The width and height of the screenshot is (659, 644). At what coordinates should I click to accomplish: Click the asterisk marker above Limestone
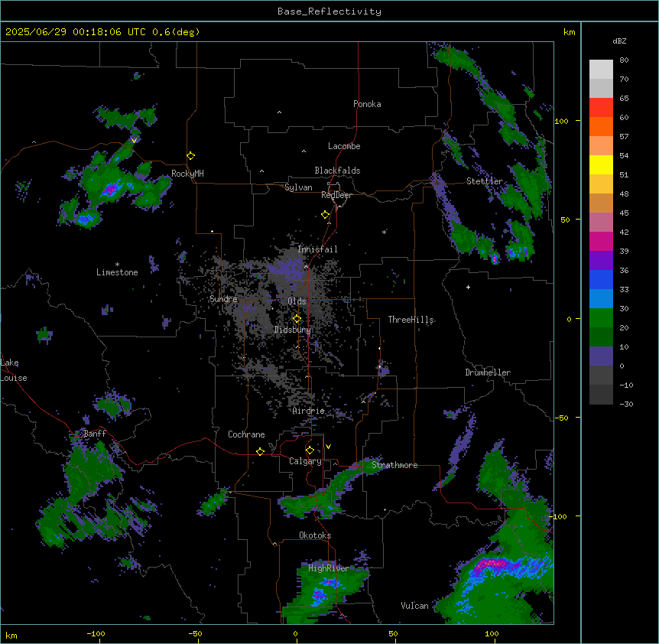[x=117, y=265]
